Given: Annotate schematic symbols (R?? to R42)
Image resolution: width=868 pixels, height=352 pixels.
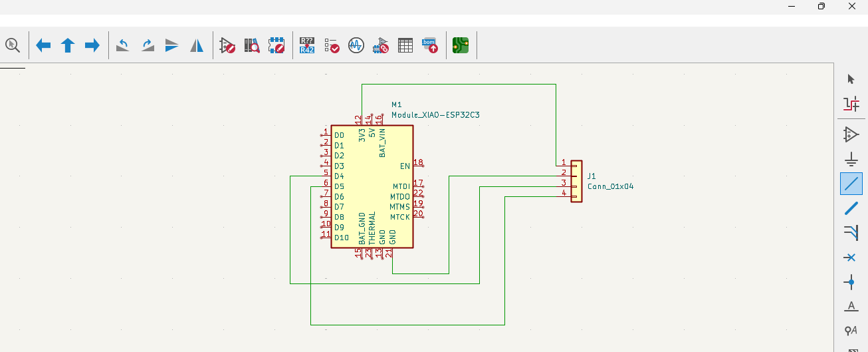Looking at the screenshot, I should (307, 45).
